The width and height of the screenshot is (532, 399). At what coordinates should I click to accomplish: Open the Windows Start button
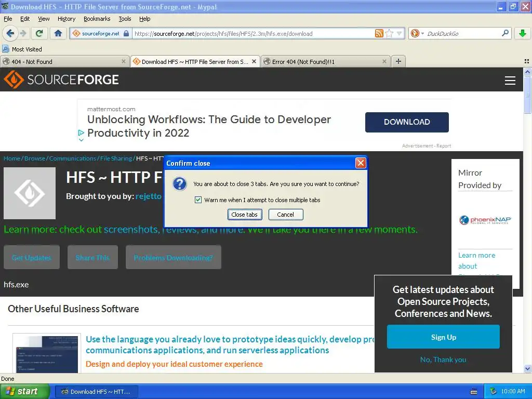(x=24, y=391)
